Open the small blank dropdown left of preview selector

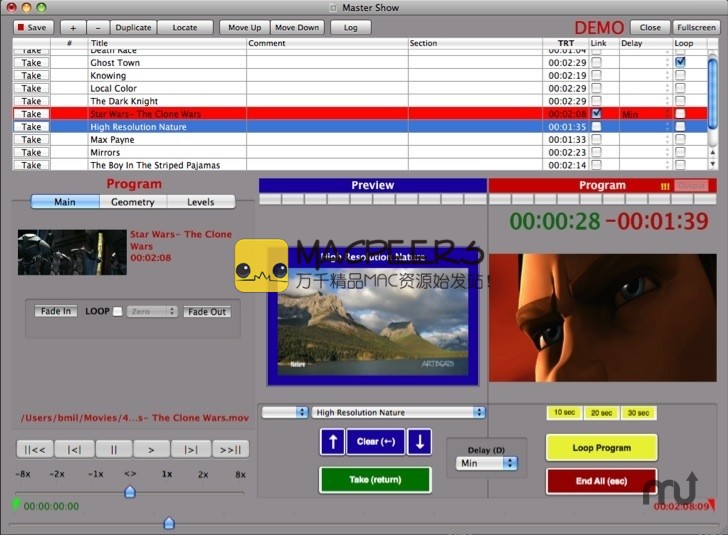(285, 412)
